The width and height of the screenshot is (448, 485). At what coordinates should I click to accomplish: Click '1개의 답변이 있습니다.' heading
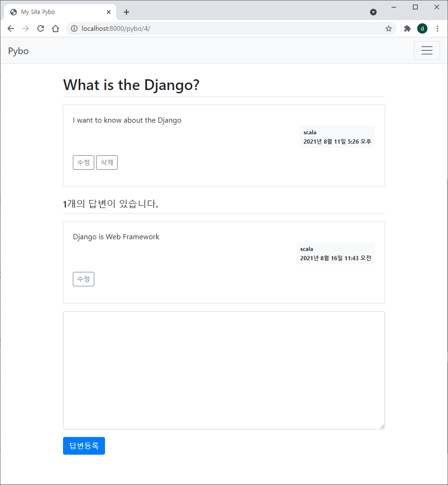111,204
